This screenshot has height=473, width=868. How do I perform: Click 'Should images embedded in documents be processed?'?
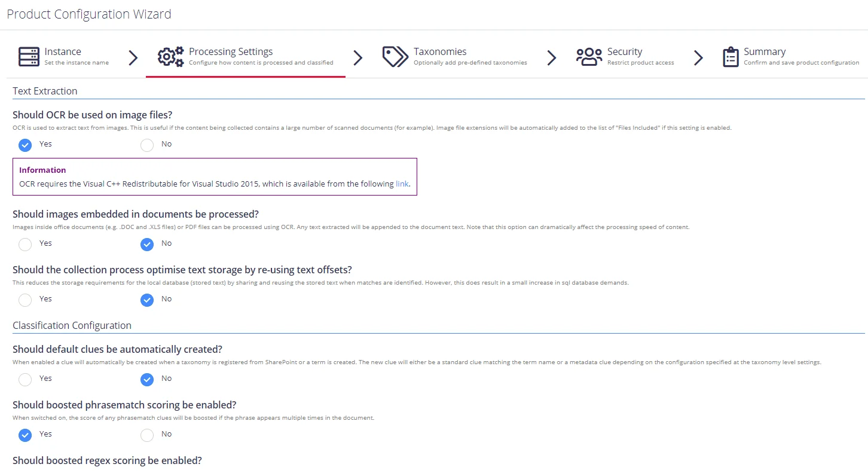136,214
